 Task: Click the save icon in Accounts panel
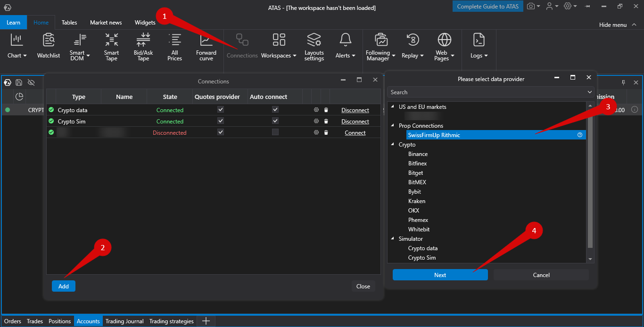[19, 82]
